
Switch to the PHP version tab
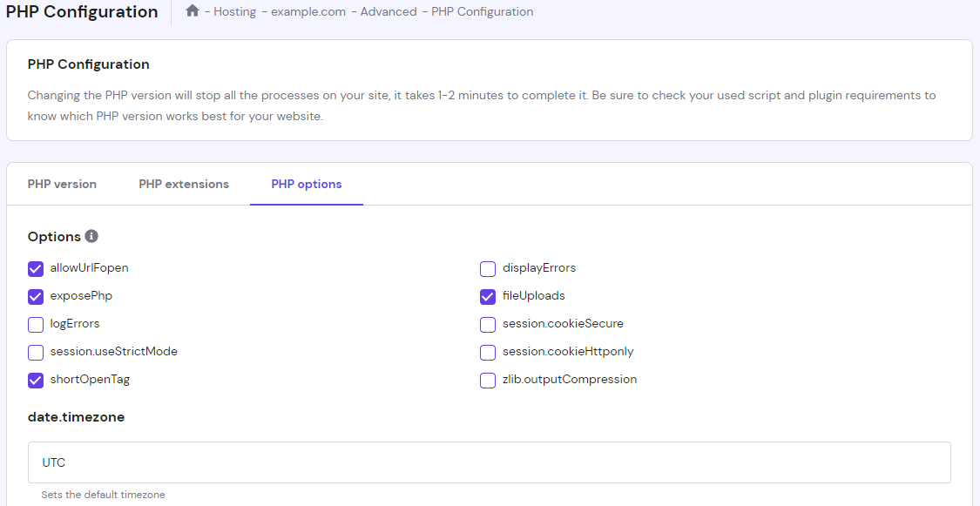pyautogui.click(x=62, y=184)
